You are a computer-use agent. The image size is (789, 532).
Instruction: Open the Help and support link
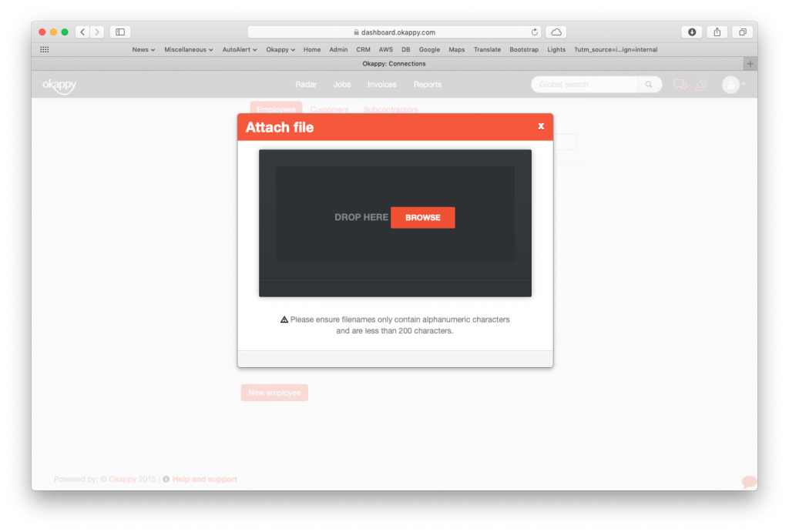point(205,479)
